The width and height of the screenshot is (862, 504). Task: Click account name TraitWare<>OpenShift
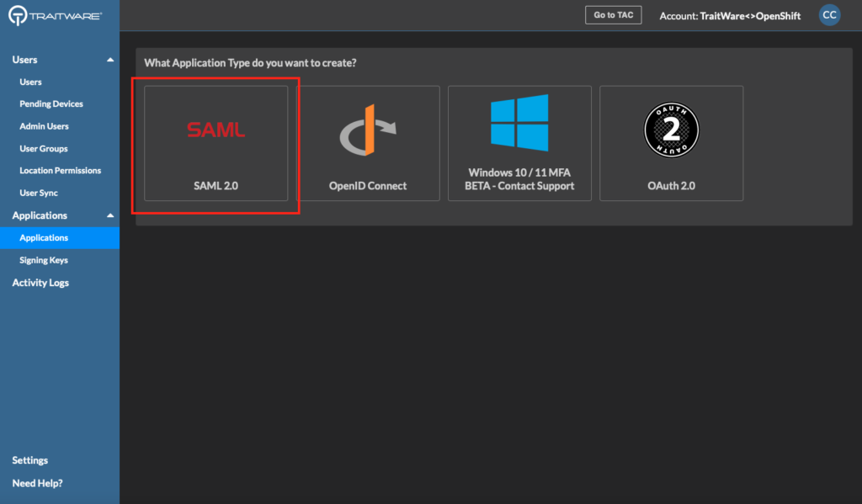point(750,16)
